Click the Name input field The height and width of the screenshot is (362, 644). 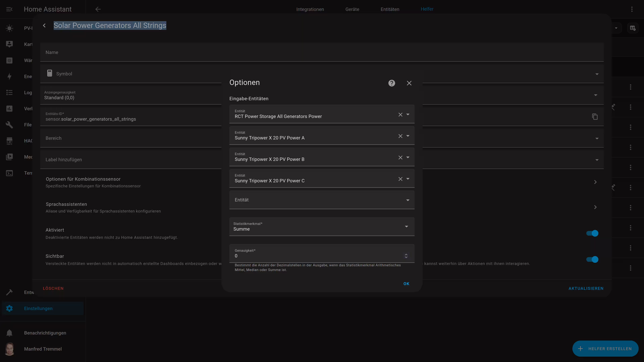322,52
